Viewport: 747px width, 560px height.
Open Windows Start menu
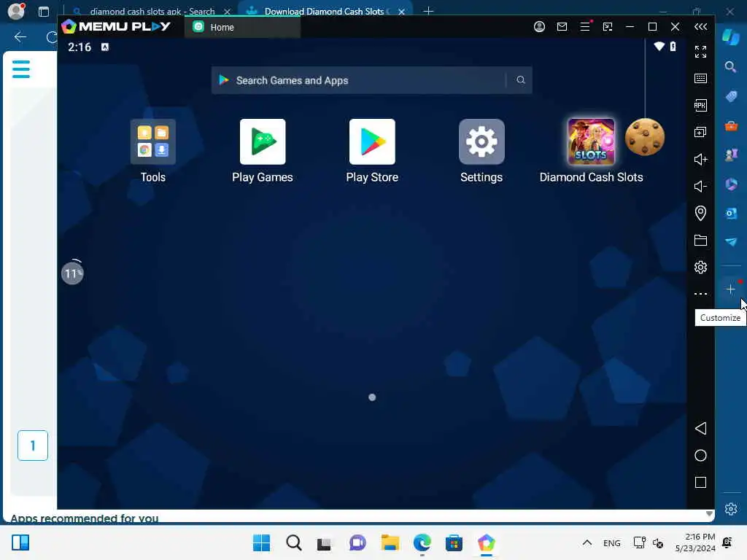click(x=262, y=542)
